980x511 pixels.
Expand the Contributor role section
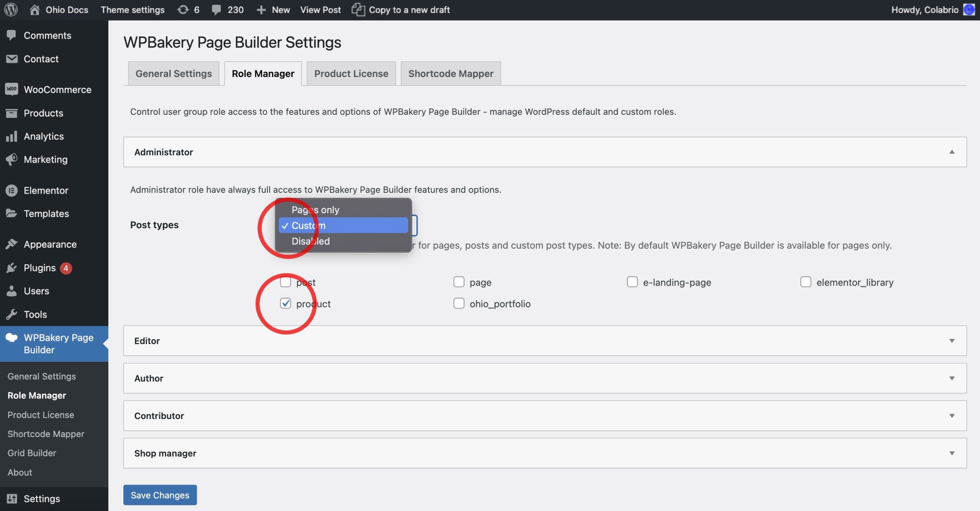pyautogui.click(x=545, y=416)
